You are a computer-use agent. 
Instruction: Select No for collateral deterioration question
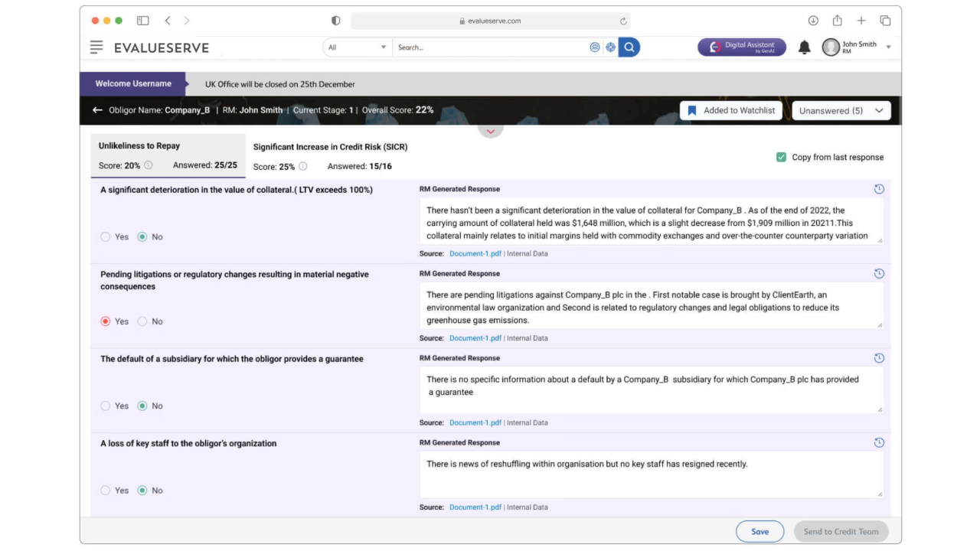tap(142, 237)
